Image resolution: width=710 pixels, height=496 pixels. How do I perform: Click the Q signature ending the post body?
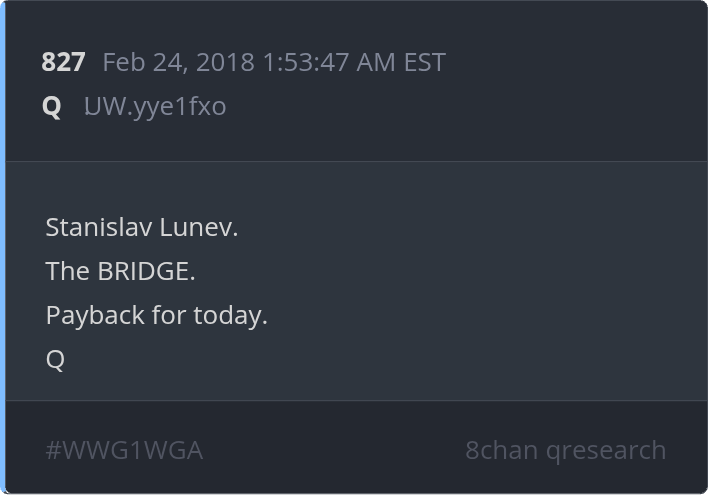(x=55, y=360)
